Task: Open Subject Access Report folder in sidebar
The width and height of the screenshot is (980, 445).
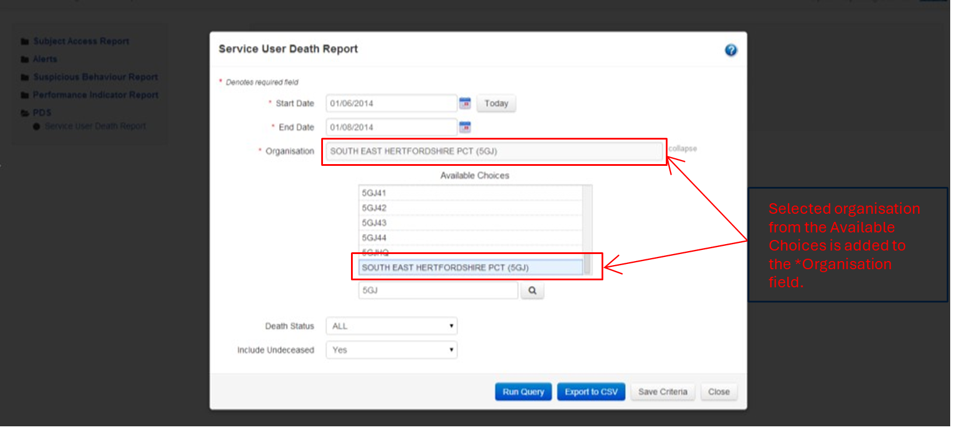Action: (81, 41)
